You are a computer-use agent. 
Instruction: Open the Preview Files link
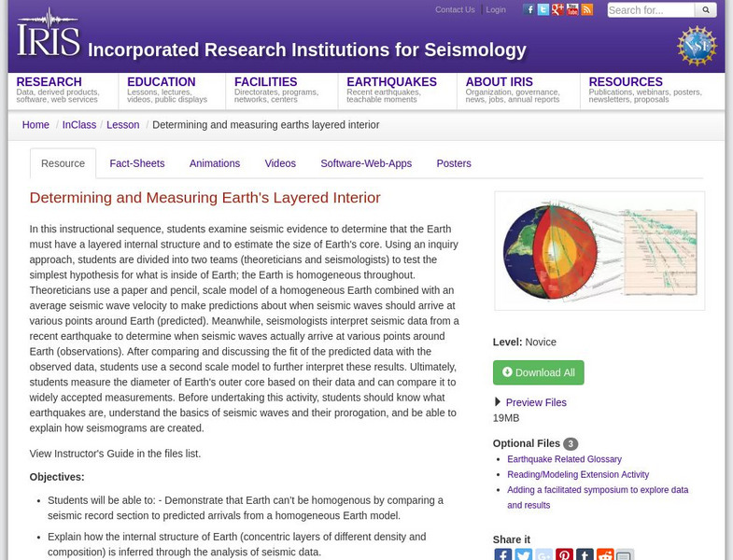pyautogui.click(x=536, y=402)
